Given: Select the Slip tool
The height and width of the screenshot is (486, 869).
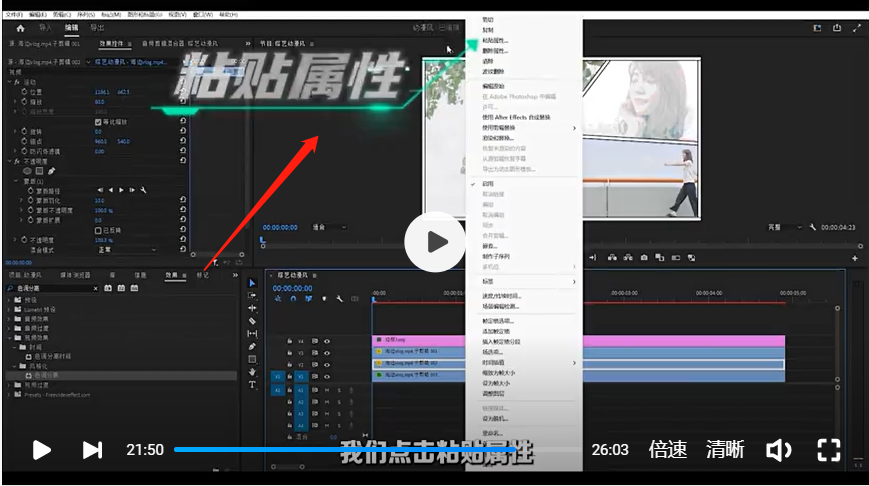Looking at the screenshot, I should 252,334.
